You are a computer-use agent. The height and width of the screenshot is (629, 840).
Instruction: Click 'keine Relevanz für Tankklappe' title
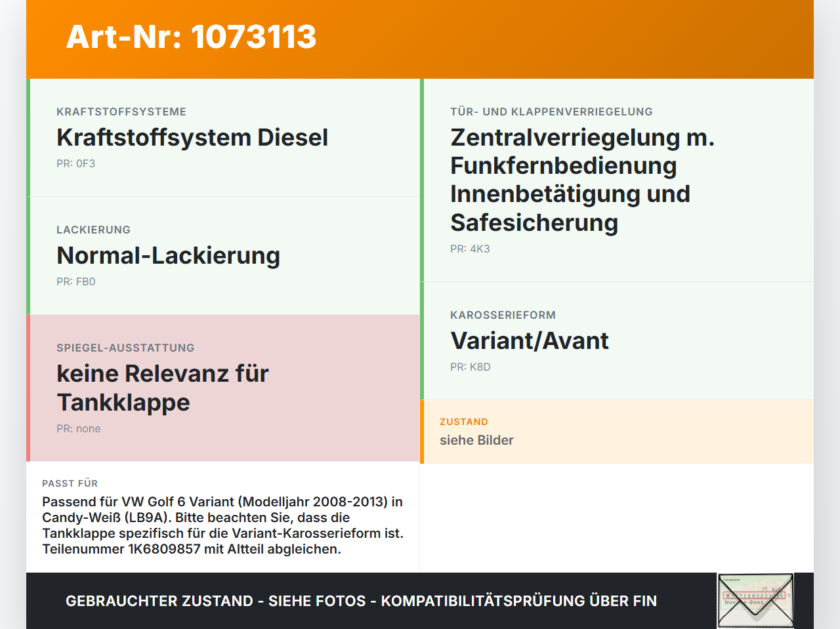163,388
